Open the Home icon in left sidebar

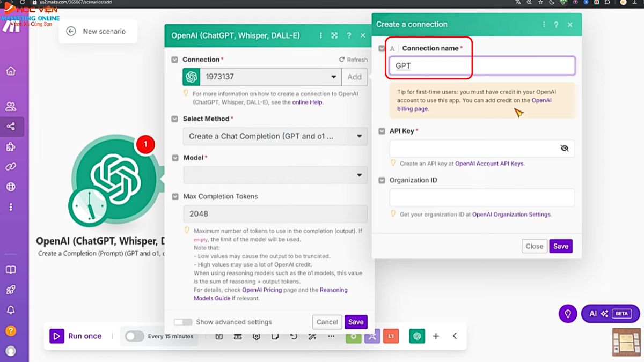11,71
